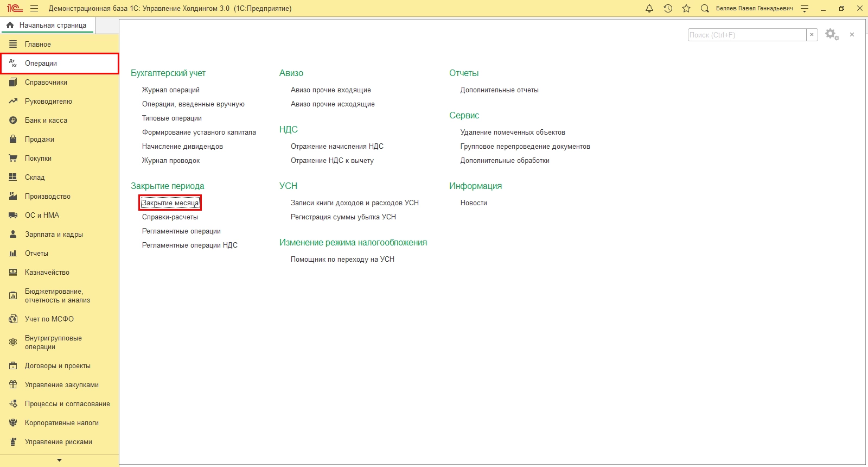Open favorites star icon
Image resolution: width=868 pixels, height=467 pixels.
pyautogui.click(x=686, y=9)
